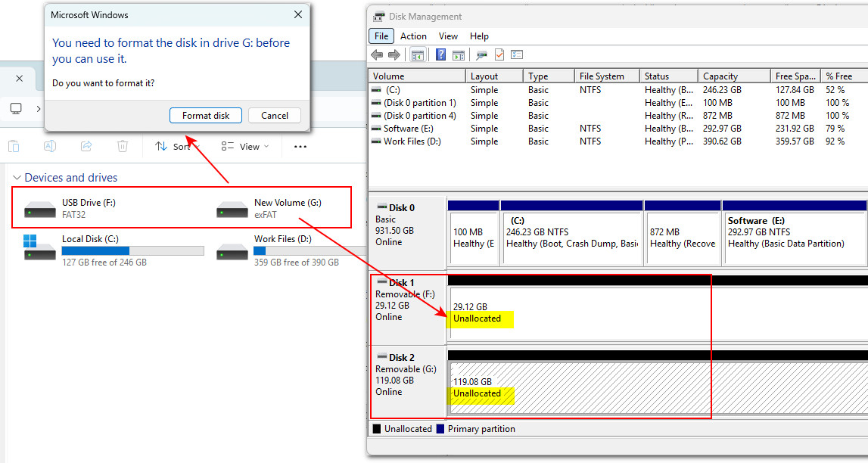This screenshot has height=463, width=868.
Task: Select the (Disk 0 partition 1) volume row
Action: [x=618, y=103]
